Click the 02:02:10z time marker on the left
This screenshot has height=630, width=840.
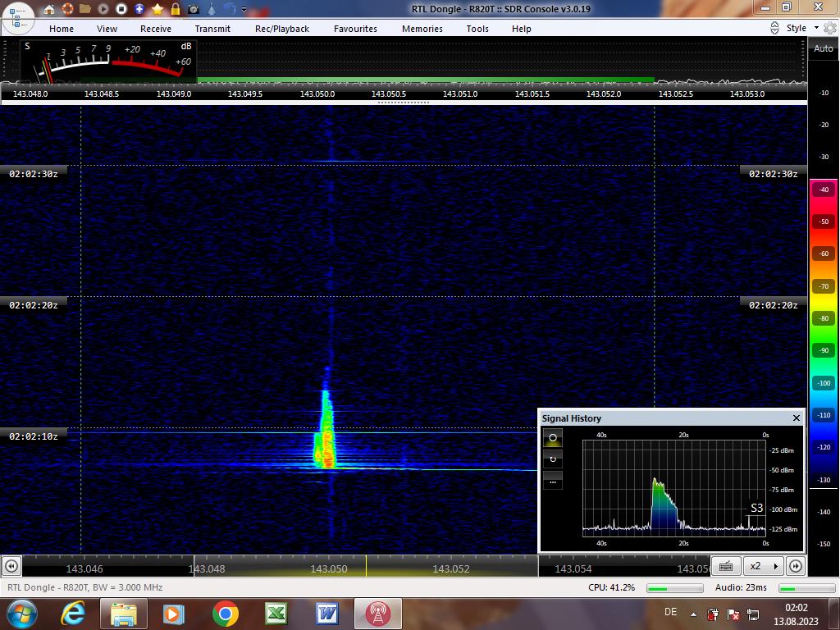33,436
